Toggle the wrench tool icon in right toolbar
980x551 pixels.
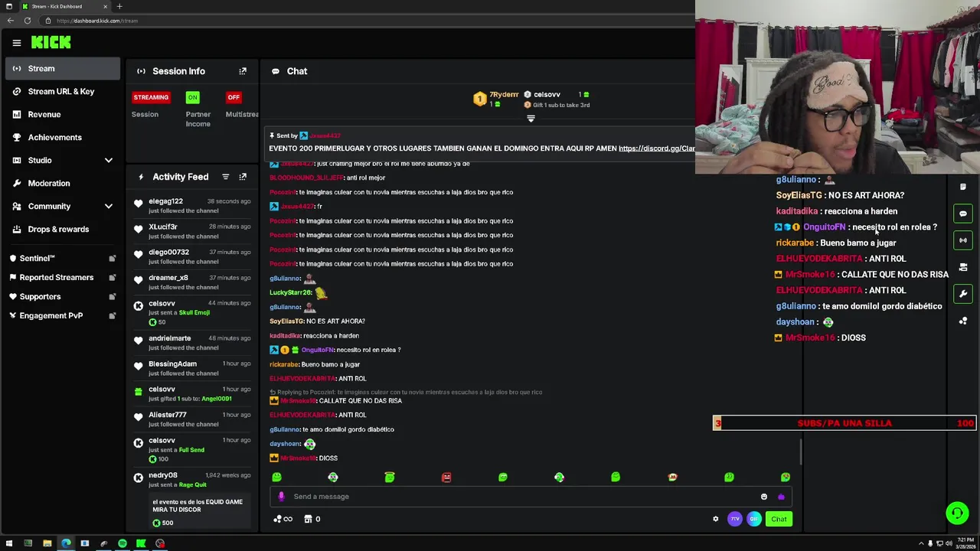(x=963, y=294)
